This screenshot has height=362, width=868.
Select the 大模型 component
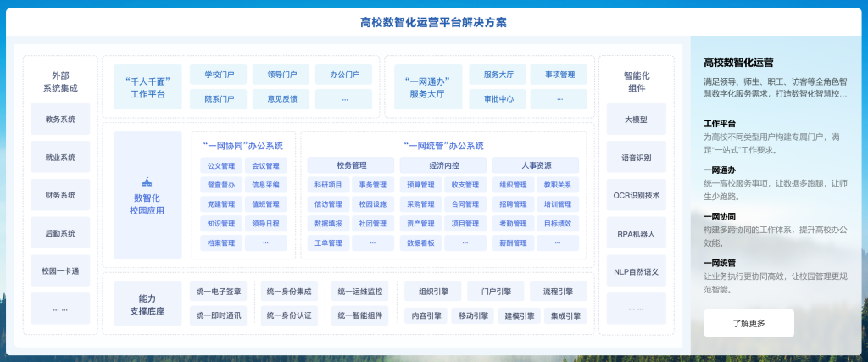tap(636, 120)
